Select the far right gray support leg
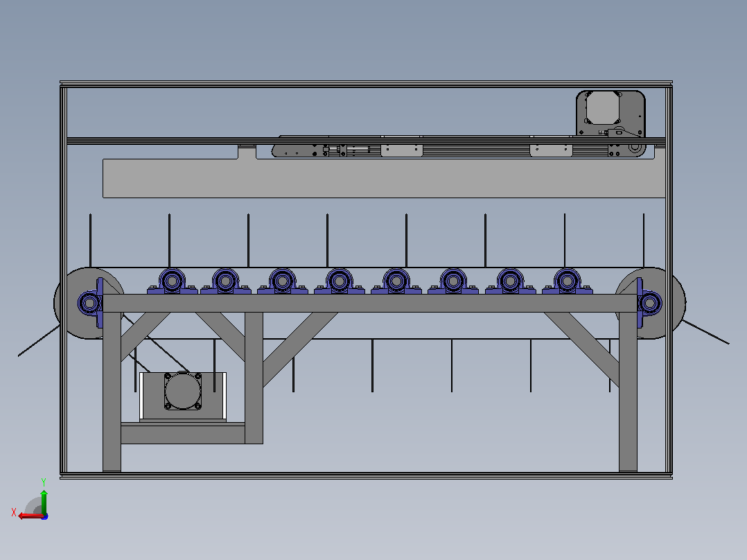The width and height of the screenshot is (747, 560). point(628,392)
